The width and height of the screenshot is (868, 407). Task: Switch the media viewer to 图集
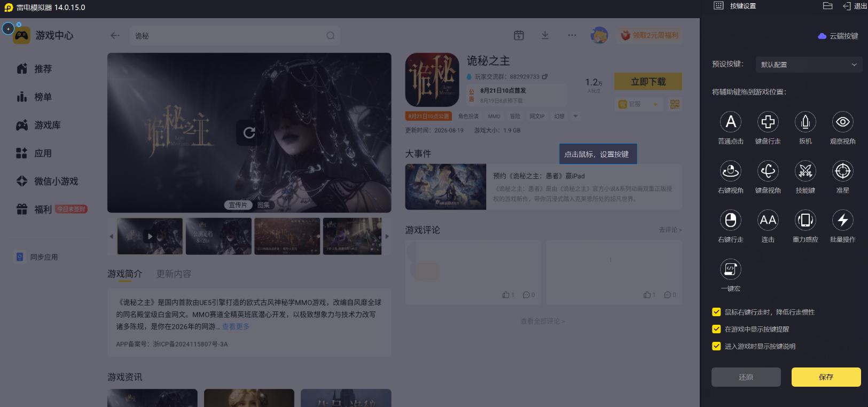point(263,205)
